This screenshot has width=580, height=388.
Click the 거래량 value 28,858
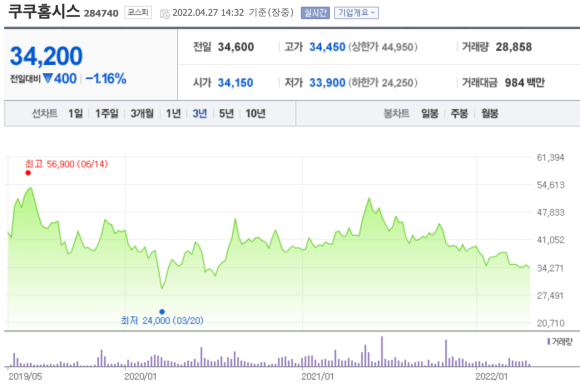(x=514, y=47)
